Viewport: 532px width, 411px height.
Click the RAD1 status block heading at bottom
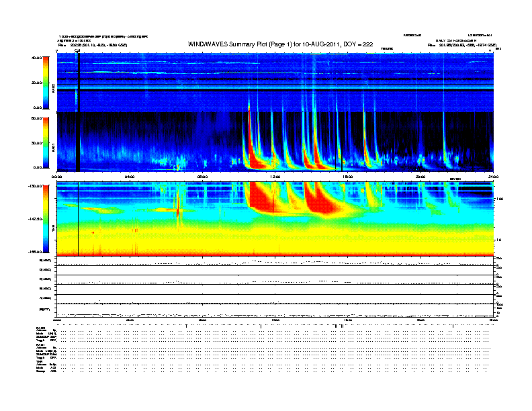[41, 345]
